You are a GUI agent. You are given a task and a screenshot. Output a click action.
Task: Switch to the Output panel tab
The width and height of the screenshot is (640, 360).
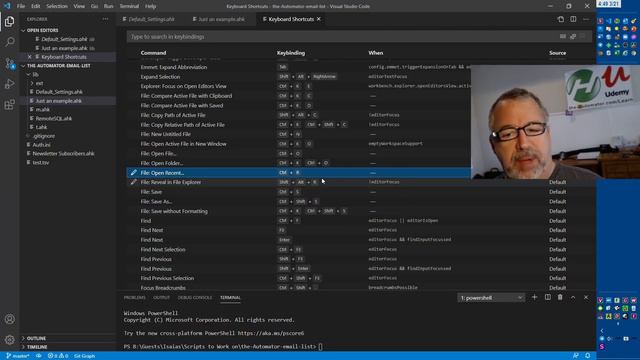click(161, 298)
